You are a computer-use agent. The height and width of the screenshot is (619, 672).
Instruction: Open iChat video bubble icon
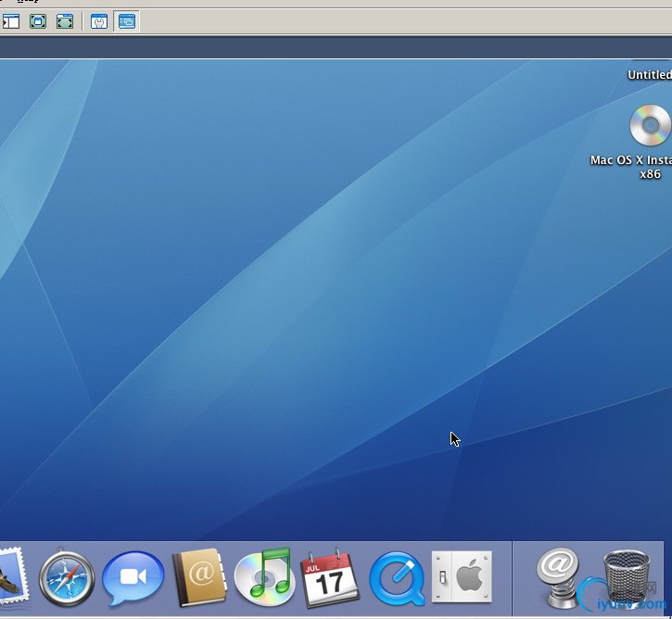click(x=133, y=578)
